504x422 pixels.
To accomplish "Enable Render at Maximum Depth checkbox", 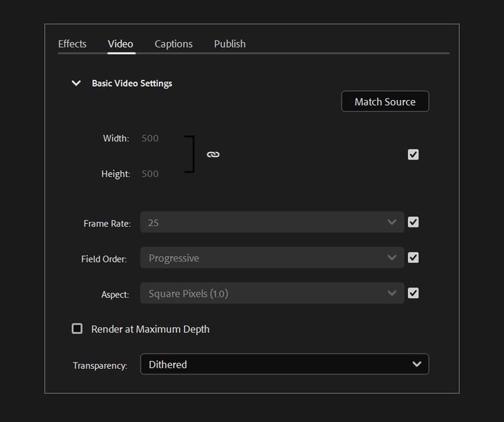I will 77,328.
